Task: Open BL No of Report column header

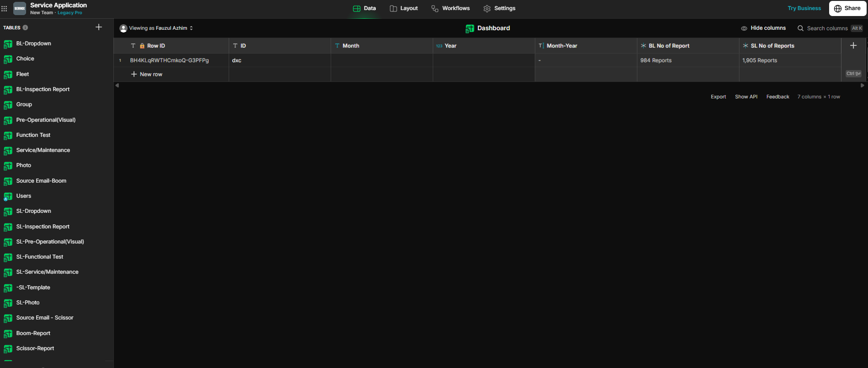Action: [688, 46]
